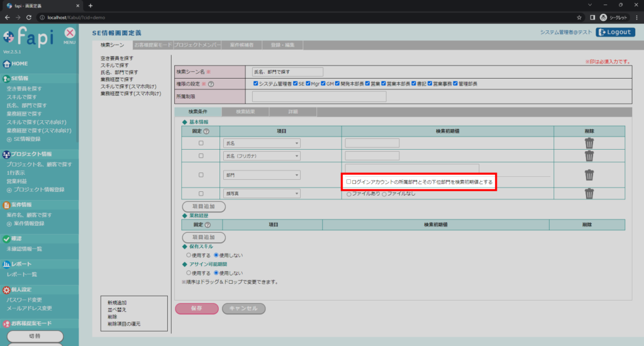Open the 顔写真 item dropdown
644x346 pixels.
click(262, 194)
